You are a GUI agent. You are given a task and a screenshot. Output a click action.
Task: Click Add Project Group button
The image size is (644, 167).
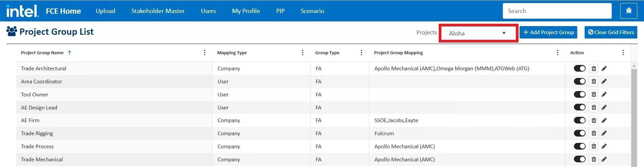tap(548, 32)
